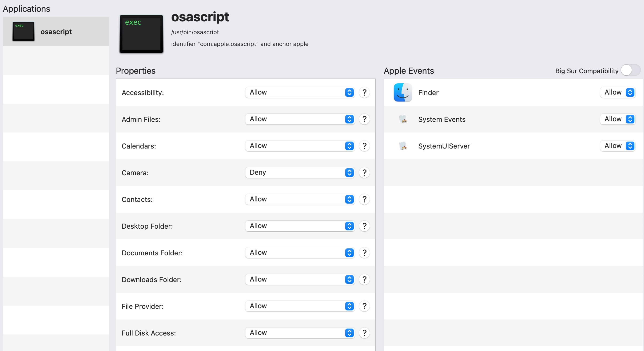Image resolution: width=644 pixels, height=351 pixels.
Task: Show help for Camera
Action: 364,173
